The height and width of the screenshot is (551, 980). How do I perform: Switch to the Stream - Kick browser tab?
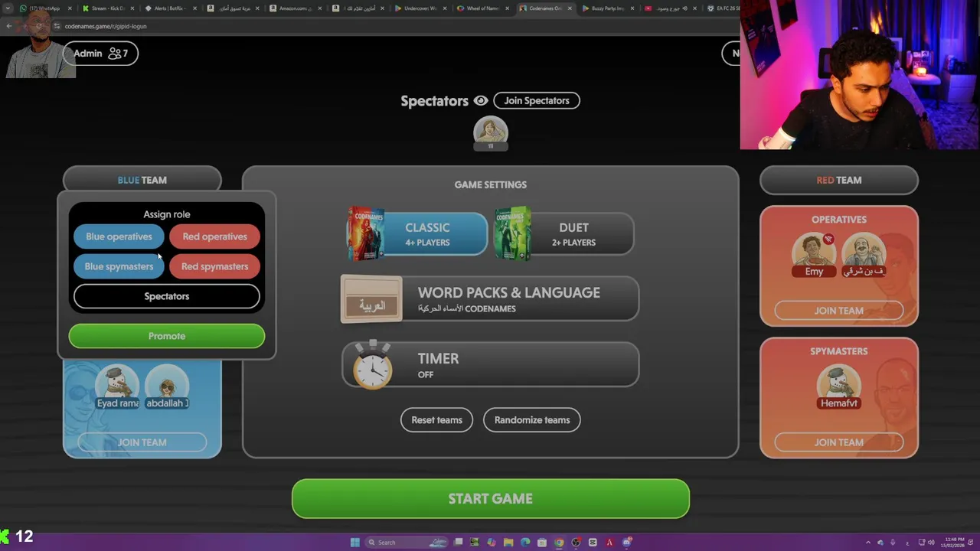pyautogui.click(x=107, y=8)
